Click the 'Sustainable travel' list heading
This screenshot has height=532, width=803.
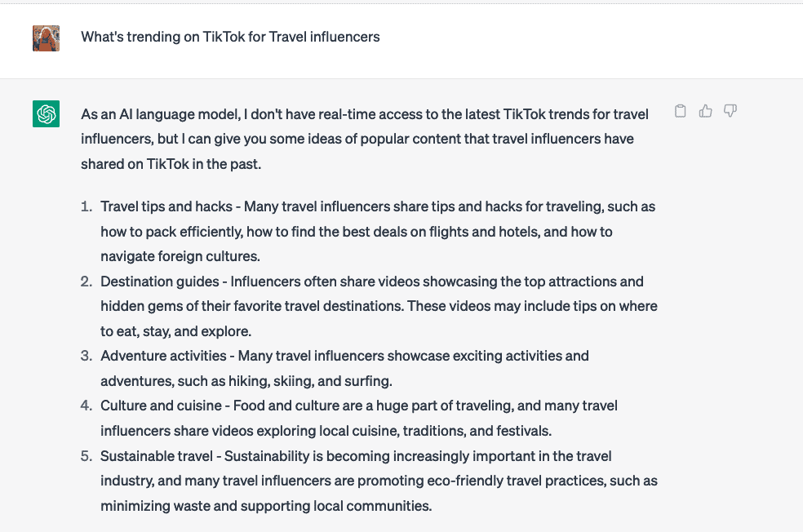(x=157, y=456)
